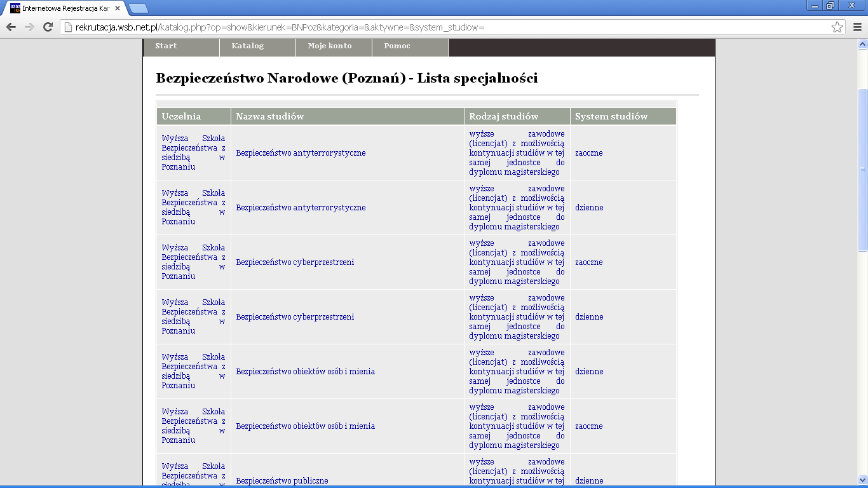The height and width of the screenshot is (488, 868).
Task: Open Bezpieczeństwo publiczne studies link
Action: coord(282,481)
